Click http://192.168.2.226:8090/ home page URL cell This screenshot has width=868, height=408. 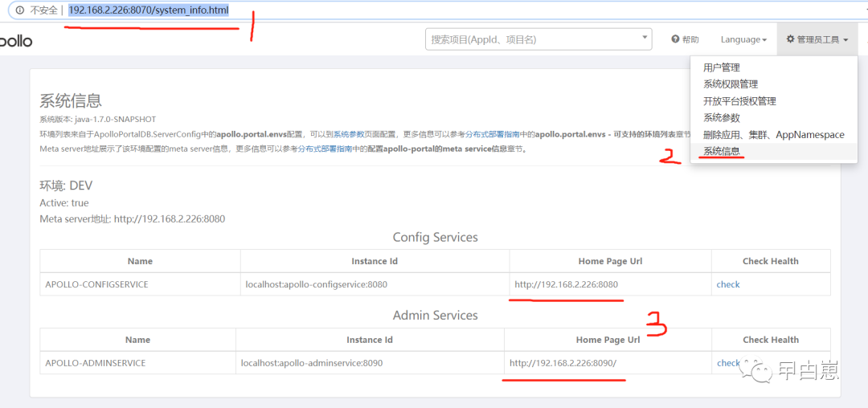608,363
